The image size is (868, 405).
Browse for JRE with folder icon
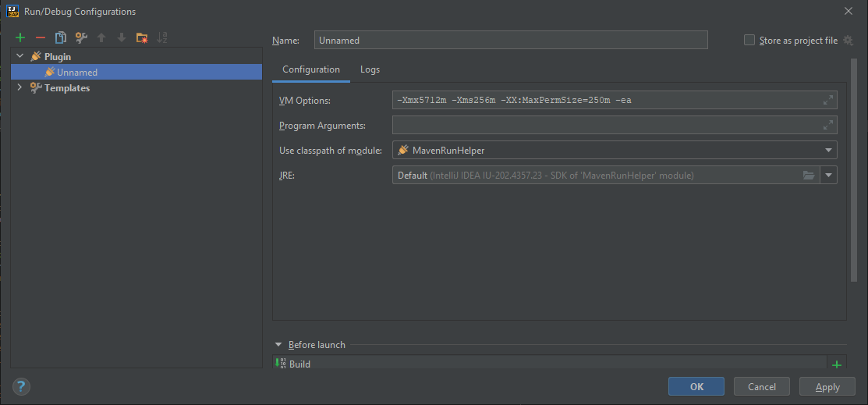[809, 175]
